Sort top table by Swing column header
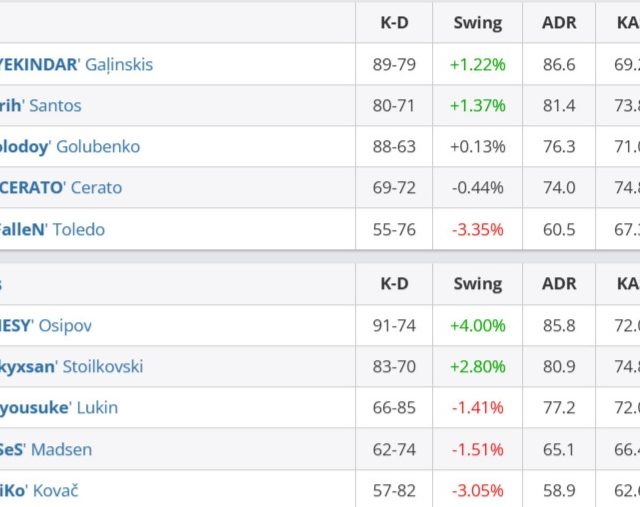The height and width of the screenshot is (507, 640). pyautogui.click(x=477, y=21)
